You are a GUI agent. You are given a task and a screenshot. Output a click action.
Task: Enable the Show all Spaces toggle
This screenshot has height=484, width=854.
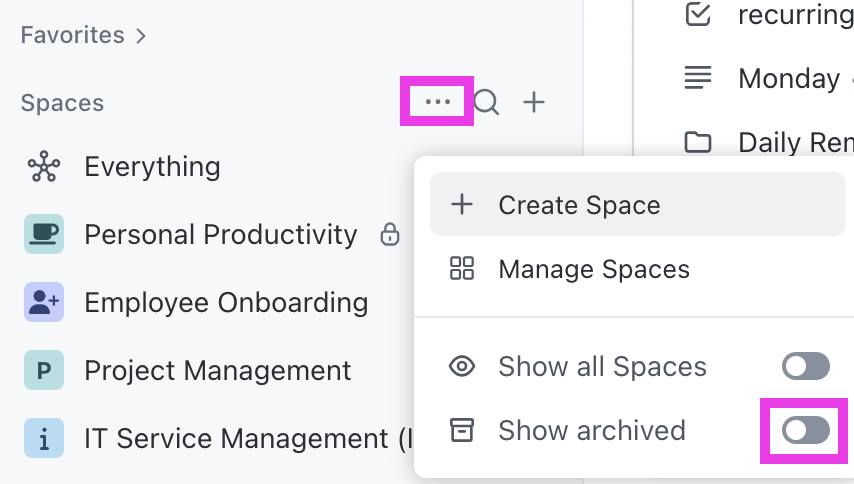[x=805, y=367]
